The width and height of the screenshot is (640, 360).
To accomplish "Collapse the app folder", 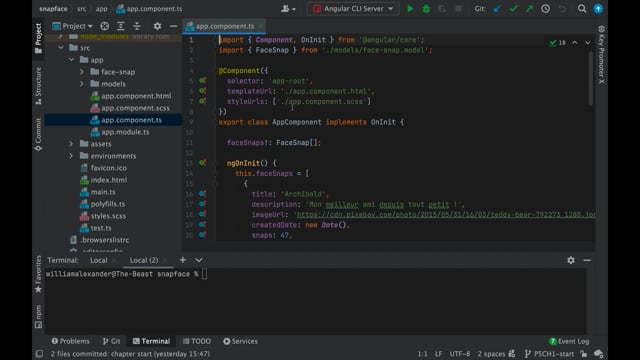I will point(71,60).
